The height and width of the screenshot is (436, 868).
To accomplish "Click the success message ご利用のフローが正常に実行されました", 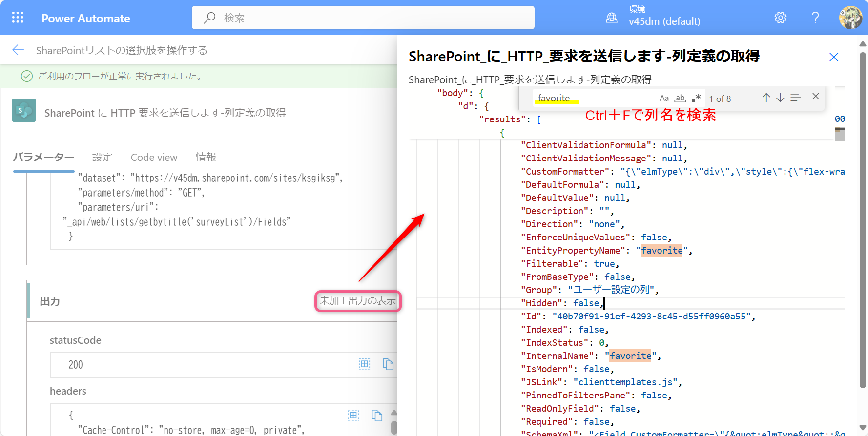I will coord(121,76).
